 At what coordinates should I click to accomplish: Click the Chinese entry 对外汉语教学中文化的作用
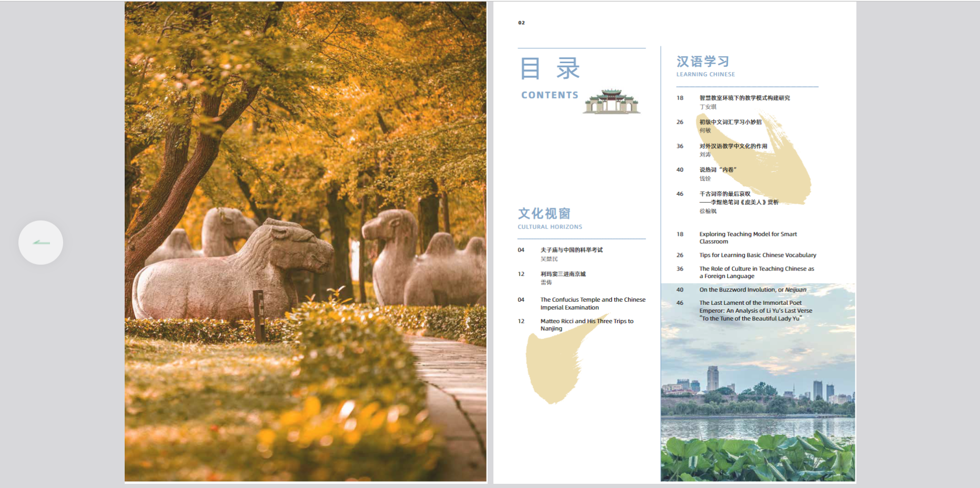(x=733, y=146)
